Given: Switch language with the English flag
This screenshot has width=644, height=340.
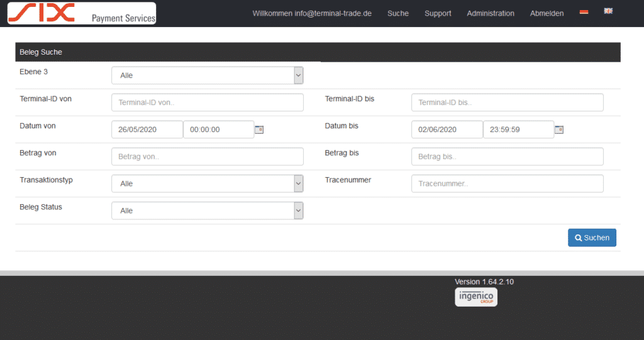Looking at the screenshot, I should pos(608,11).
